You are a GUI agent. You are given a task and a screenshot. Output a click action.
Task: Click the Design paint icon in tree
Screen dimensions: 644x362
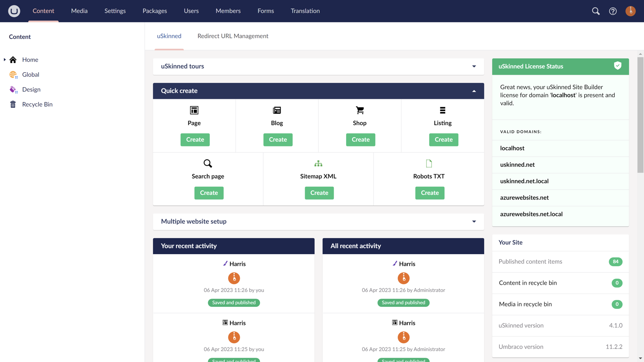coord(13,90)
